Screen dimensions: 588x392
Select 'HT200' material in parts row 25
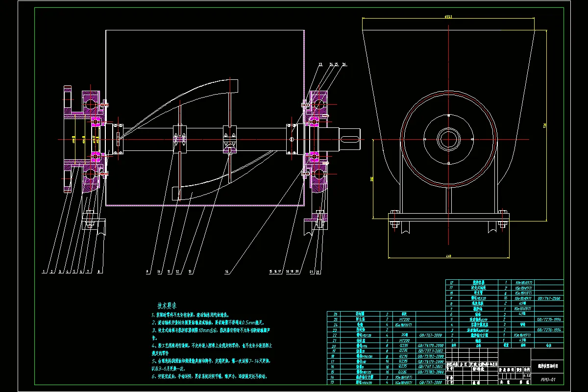[404, 319]
